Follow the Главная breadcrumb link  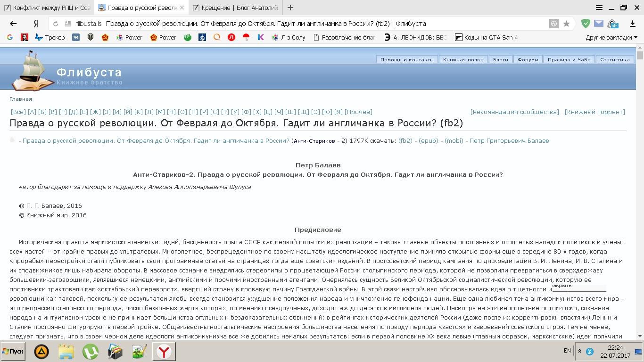(21, 99)
